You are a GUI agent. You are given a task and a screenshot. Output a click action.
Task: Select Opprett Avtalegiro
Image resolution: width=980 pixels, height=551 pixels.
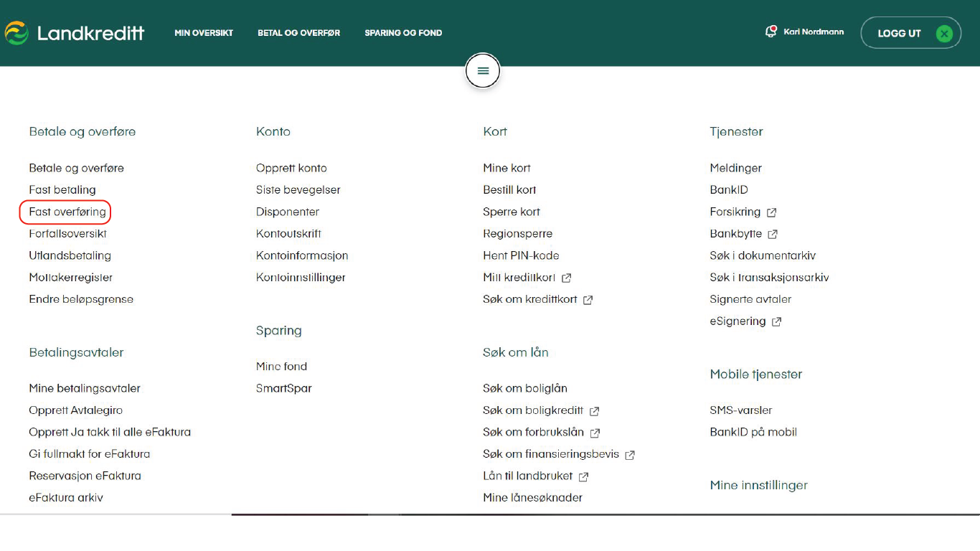pyautogui.click(x=75, y=410)
